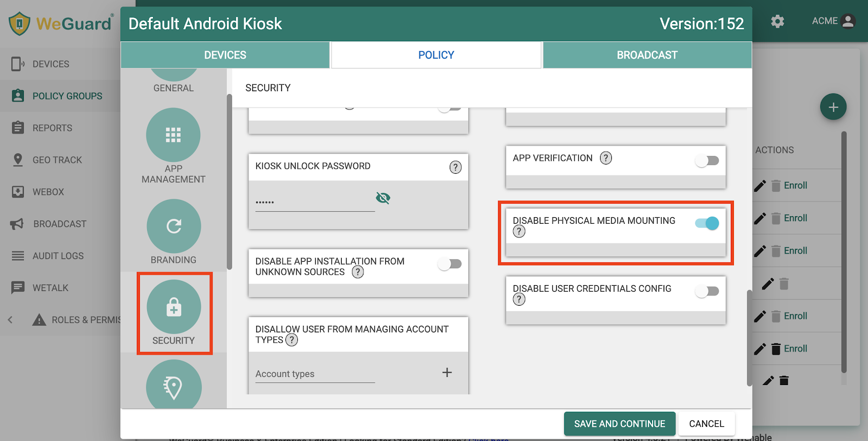Toggle Disable User Credentials Config switch
This screenshot has width=868, height=441.
707,292
